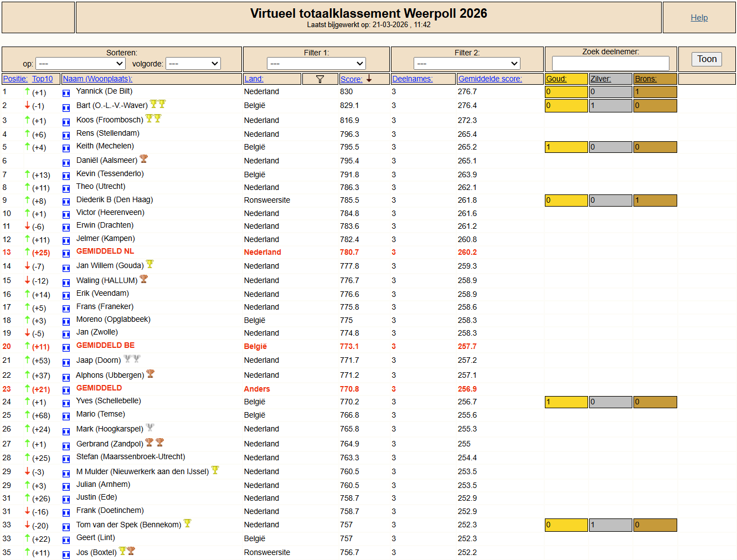The height and width of the screenshot is (560, 737).
Task: Focus the Zoek deelnemer search field
Action: [x=610, y=63]
